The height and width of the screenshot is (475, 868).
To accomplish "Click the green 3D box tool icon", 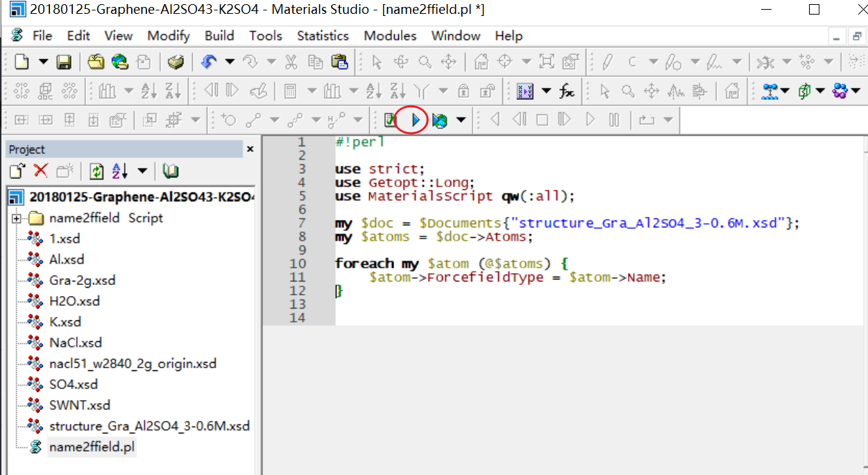I will (x=805, y=91).
